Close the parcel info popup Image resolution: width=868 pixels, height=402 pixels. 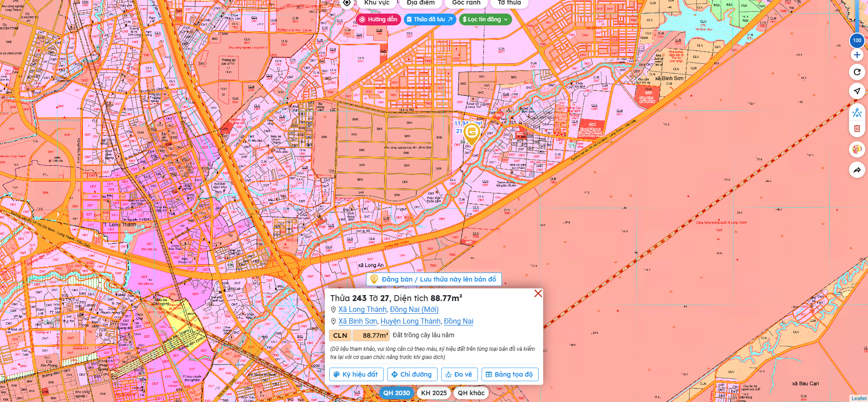click(x=538, y=293)
